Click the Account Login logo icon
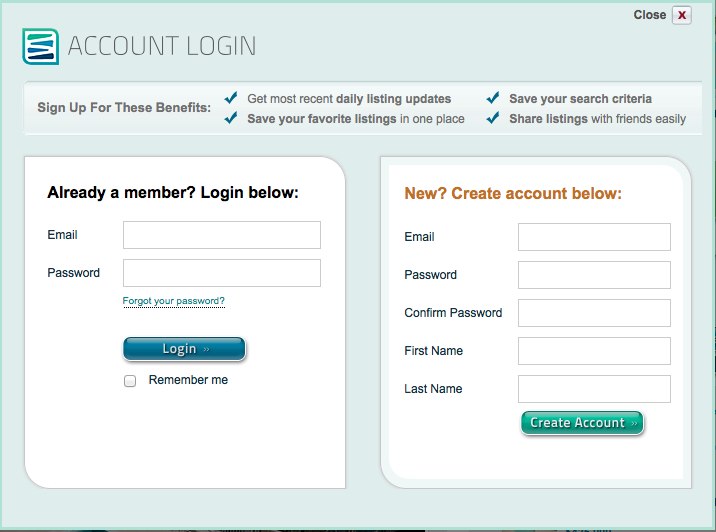This screenshot has height=532, width=716. click(41, 46)
